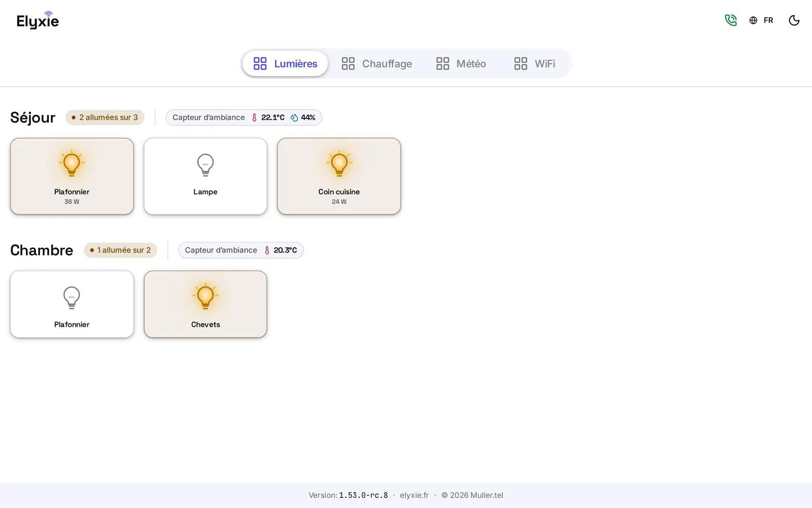The width and height of the screenshot is (812, 508).
Task: Click the grid icon on Chauffage tab
Action: (348, 63)
